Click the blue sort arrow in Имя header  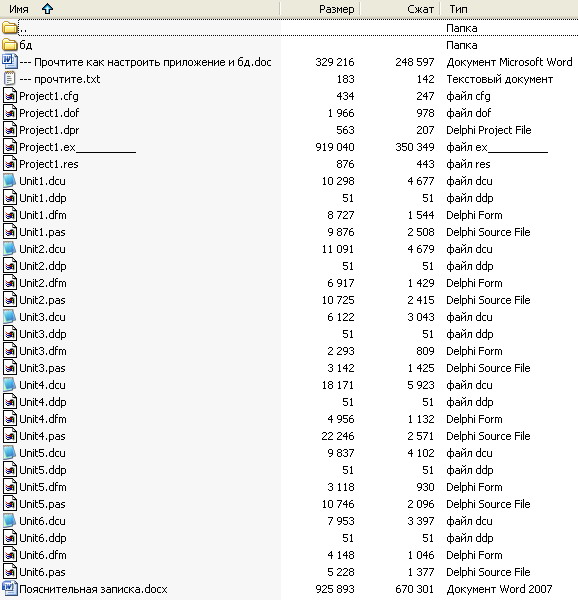coord(47,9)
